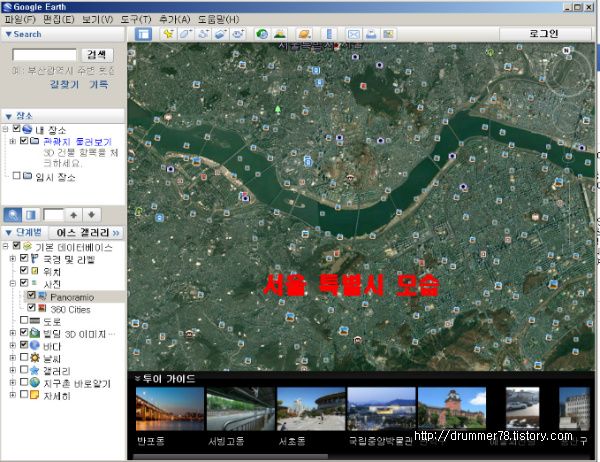Collapse the Search panel triangle
Screen dimensions: 600x462
pyautogui.click(x=8, y=34)
